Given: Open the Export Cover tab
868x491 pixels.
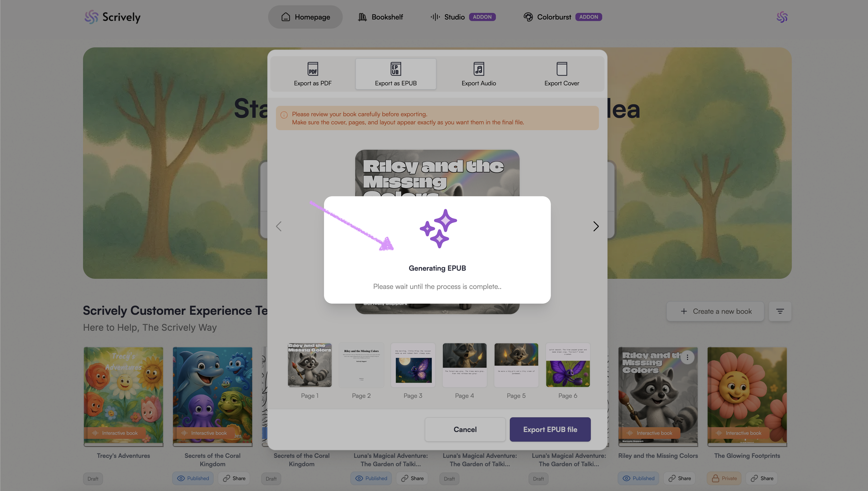Looking at the screenshot, I should pos(562,74).
